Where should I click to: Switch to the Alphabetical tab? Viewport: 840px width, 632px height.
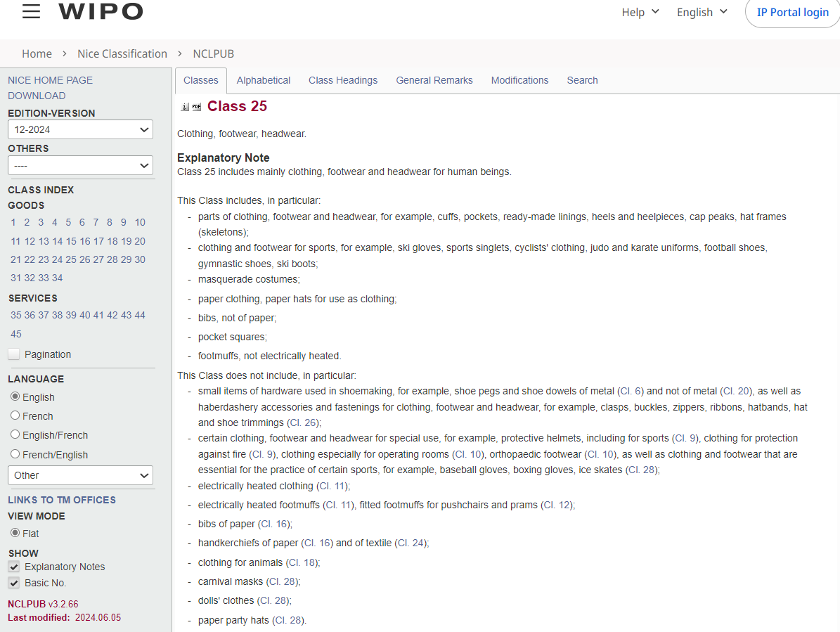click(264, 80)
